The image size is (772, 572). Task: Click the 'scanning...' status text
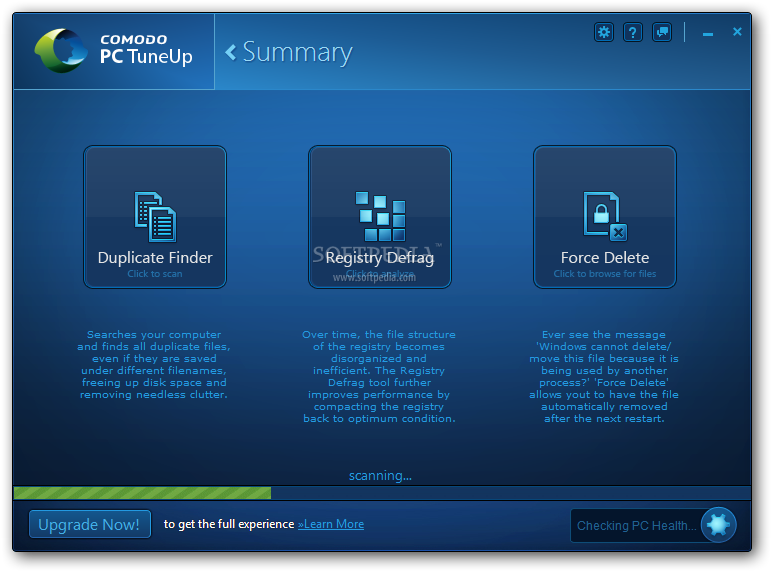pyautogui.click(x=380, y=476)
